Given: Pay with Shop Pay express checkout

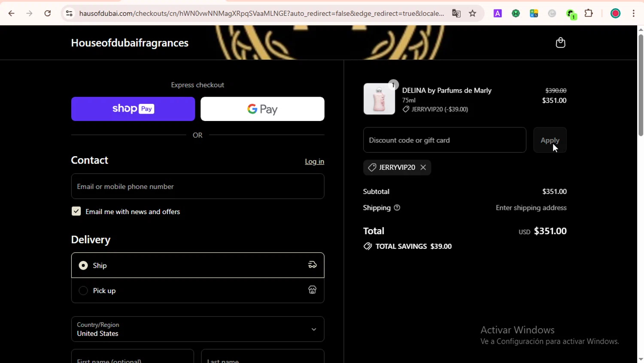Looking at the screenshot, I should click(x=133, y=109).
